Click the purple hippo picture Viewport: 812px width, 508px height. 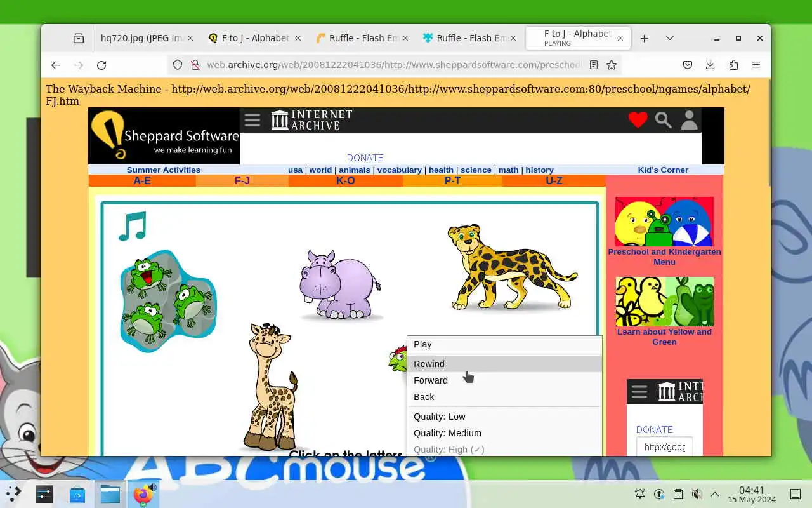pyautogui.click(x=340, y=284)
